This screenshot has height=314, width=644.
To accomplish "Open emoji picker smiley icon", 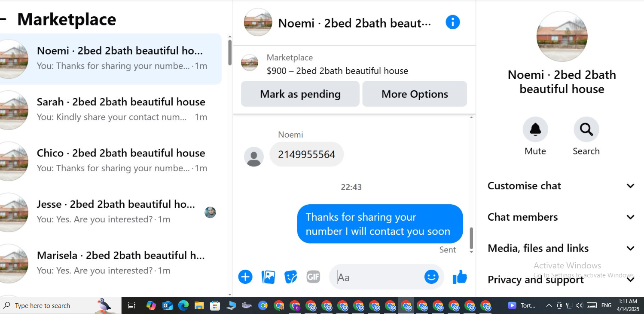I will pos(431,277).
